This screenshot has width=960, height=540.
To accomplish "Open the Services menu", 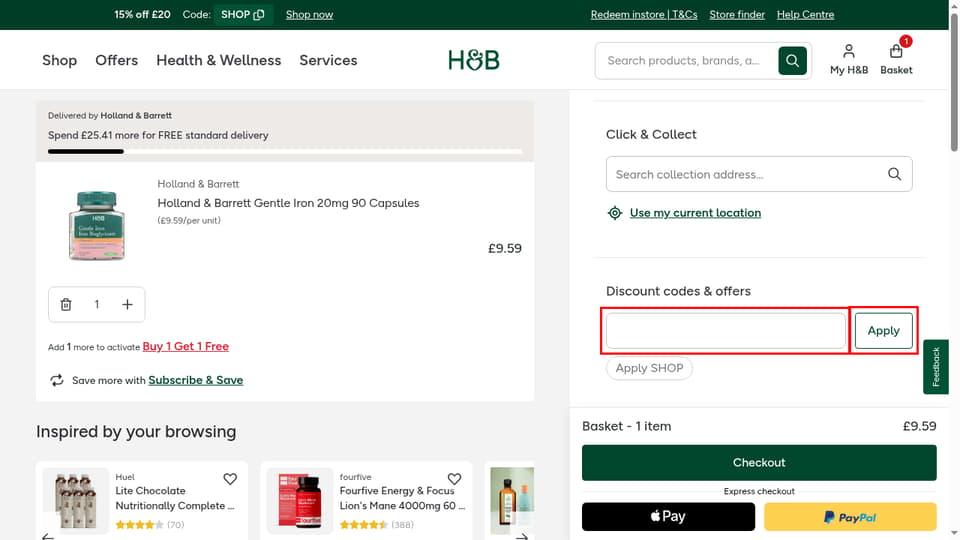I will tap(328, 60).
